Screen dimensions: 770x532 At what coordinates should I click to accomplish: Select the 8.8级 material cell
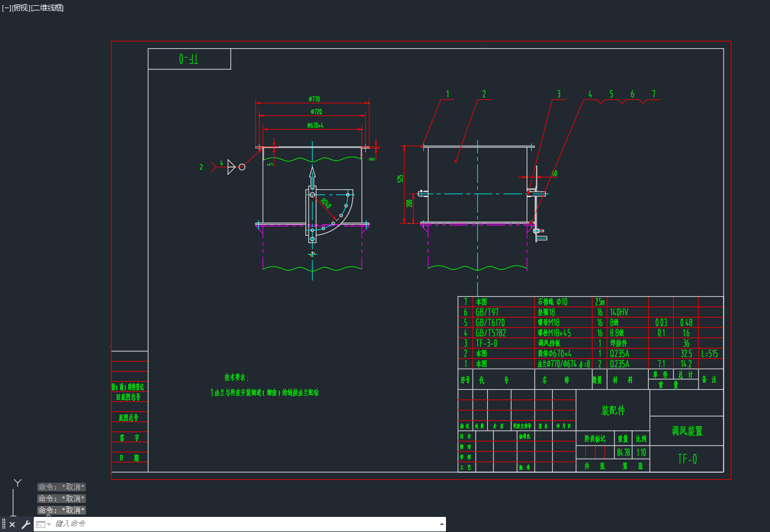pyautogui.click(x=617, y=333)
